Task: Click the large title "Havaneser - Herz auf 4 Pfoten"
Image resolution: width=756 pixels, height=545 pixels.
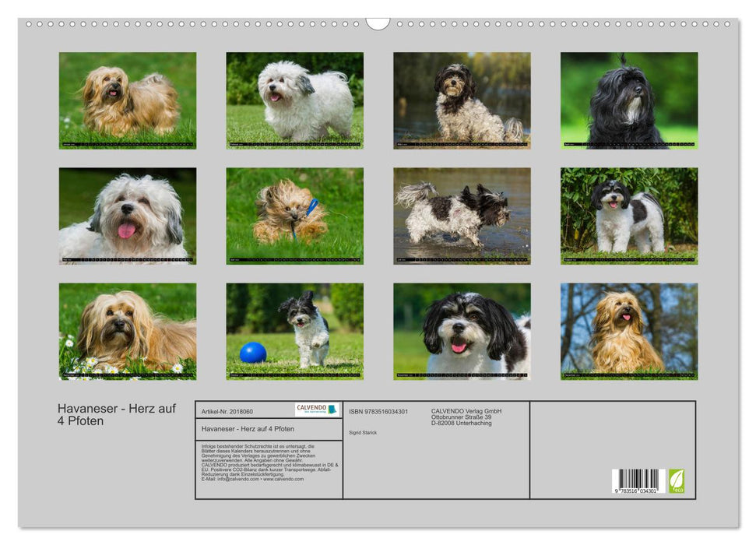Action: (117, 415)
